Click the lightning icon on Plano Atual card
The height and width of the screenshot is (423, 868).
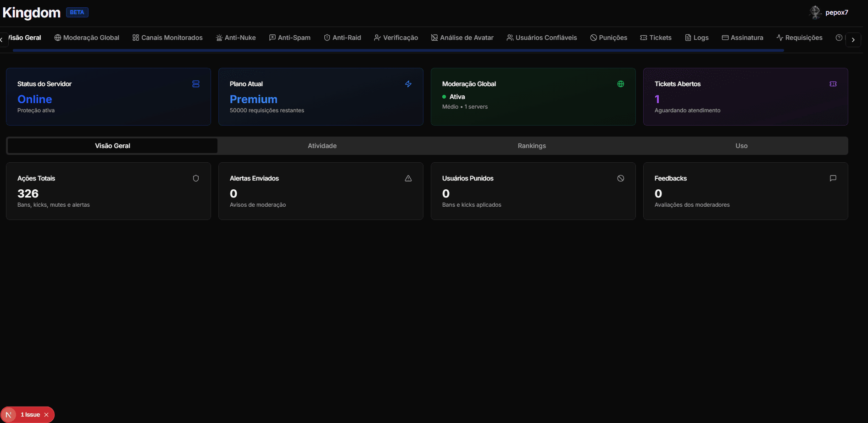coord(408,84)
